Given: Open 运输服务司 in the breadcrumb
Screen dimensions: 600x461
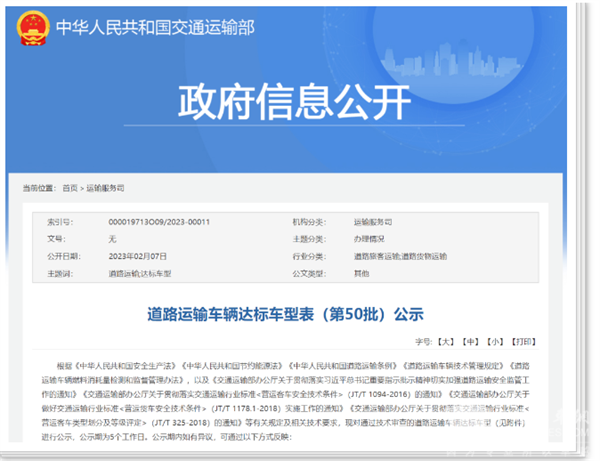Looking at the screenshot, I should coord(105,187).
